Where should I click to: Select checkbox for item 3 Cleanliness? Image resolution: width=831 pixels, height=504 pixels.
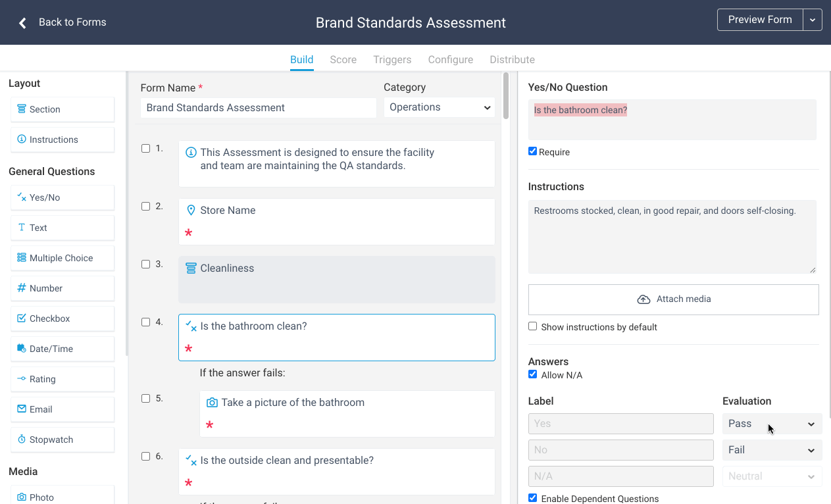[146, 265]
